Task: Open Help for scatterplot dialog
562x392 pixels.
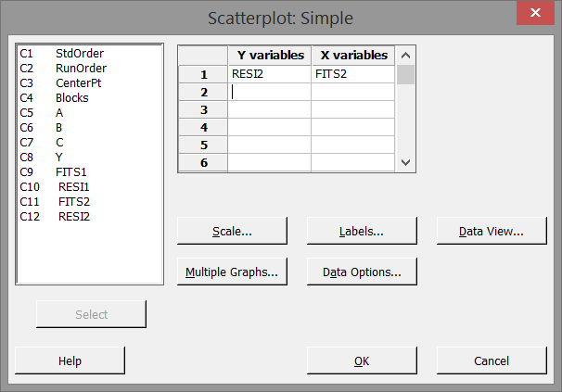Action: pyautogui.click(x=70, y=360)
